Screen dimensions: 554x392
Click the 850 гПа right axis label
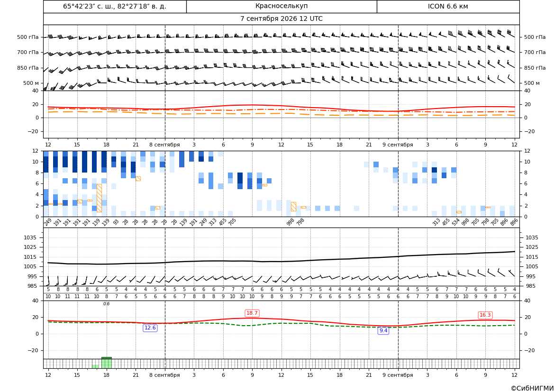(535, 68)
